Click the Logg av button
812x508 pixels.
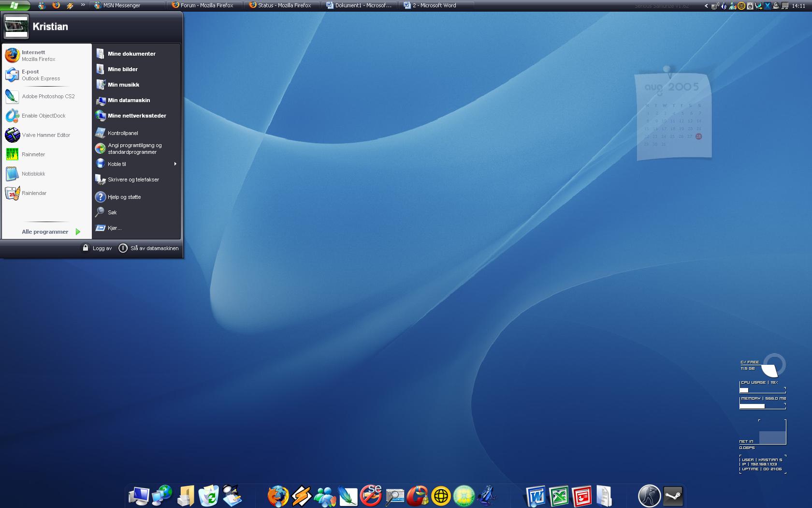point(97,248)
